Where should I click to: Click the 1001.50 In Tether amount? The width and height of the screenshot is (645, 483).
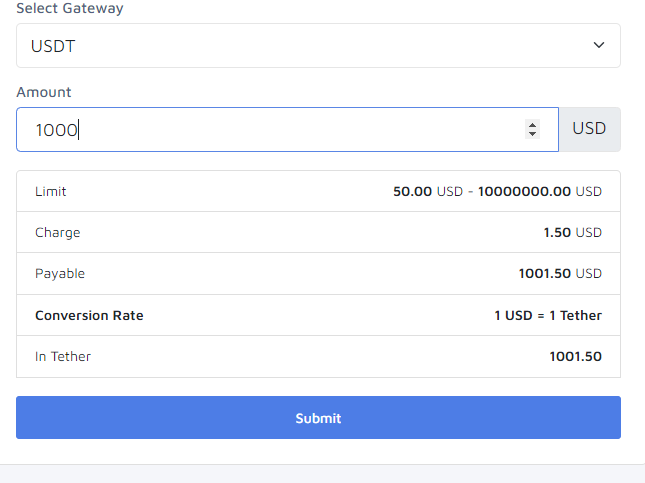pos(575,356)
